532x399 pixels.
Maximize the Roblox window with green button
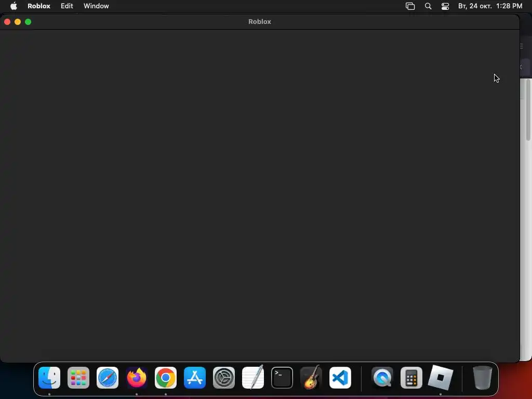point(28,22)
